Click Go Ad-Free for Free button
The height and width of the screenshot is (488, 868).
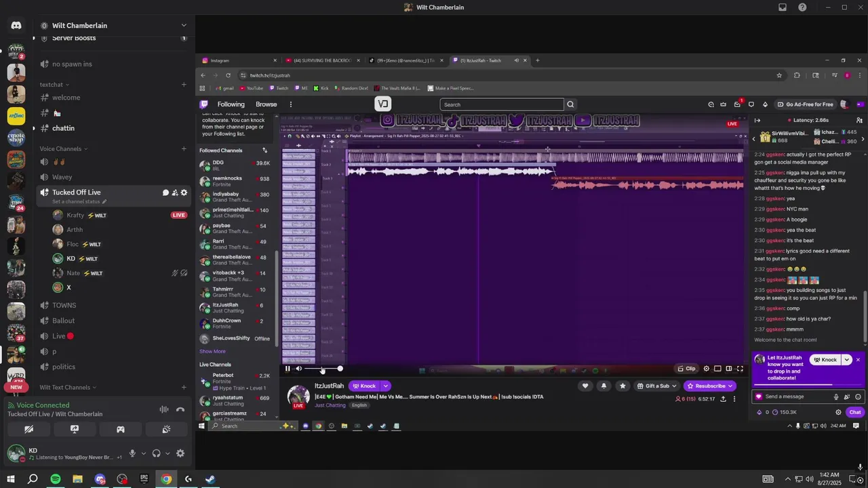(805, 104)
